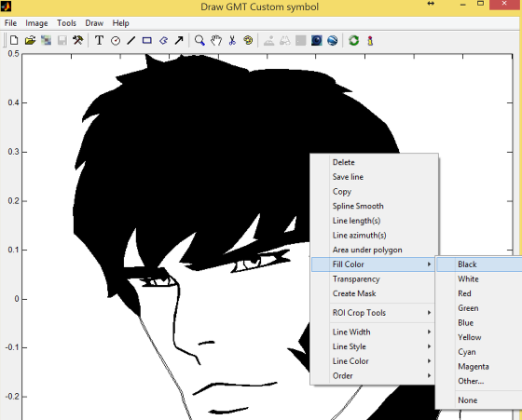Choose Transparency from context menu
The image size is (522, 420).
click(374, 279)
